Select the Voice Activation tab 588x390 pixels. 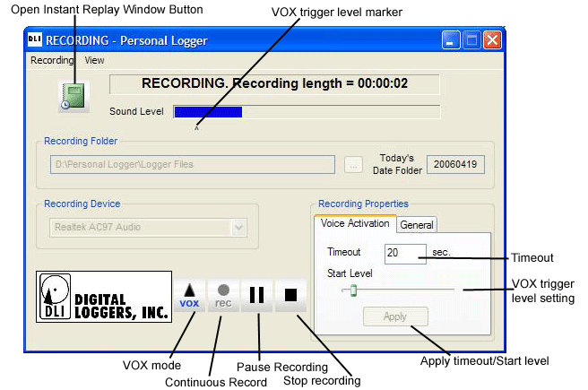[355, 223]
